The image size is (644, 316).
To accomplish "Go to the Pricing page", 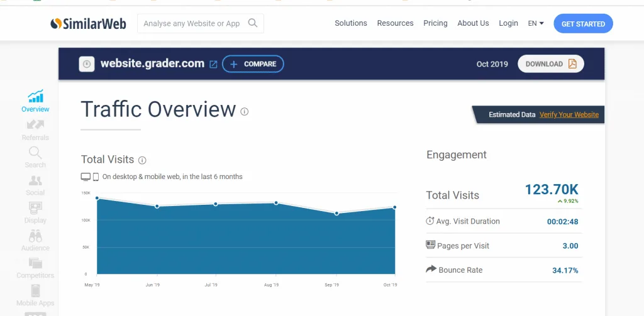I will click(x=435, y=23).
